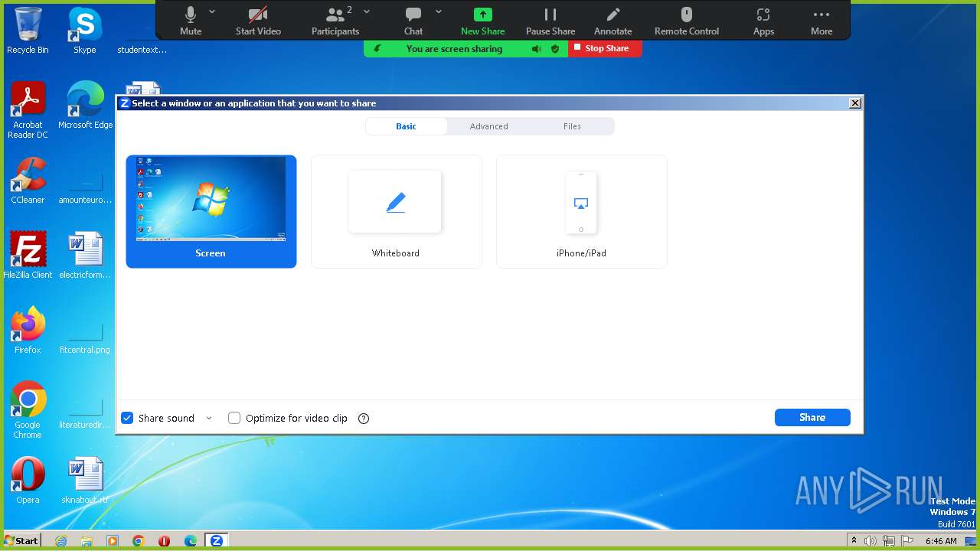Open Remote Control options
The height and width of the screenshot is (551, 980).
point(687,21)
